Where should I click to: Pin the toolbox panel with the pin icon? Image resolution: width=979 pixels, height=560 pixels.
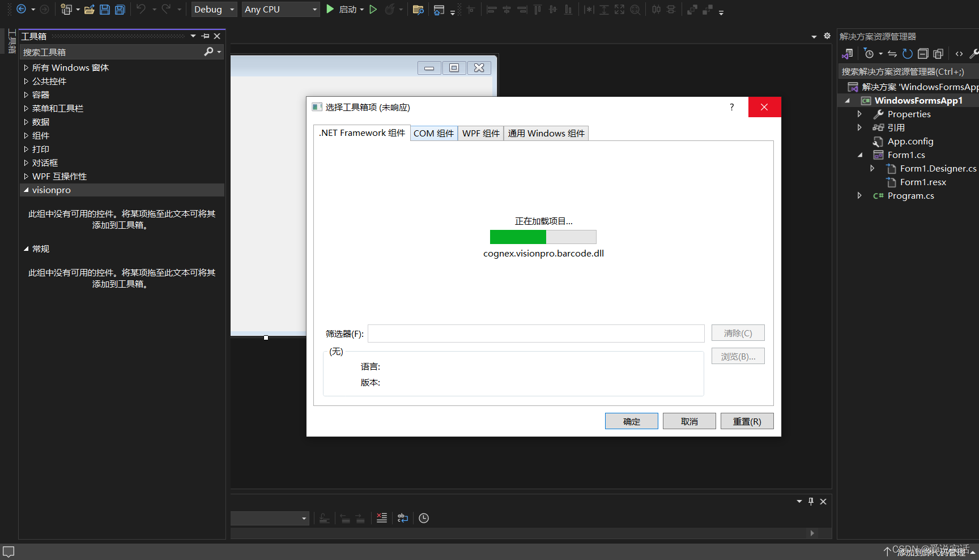tap(205, 36)
